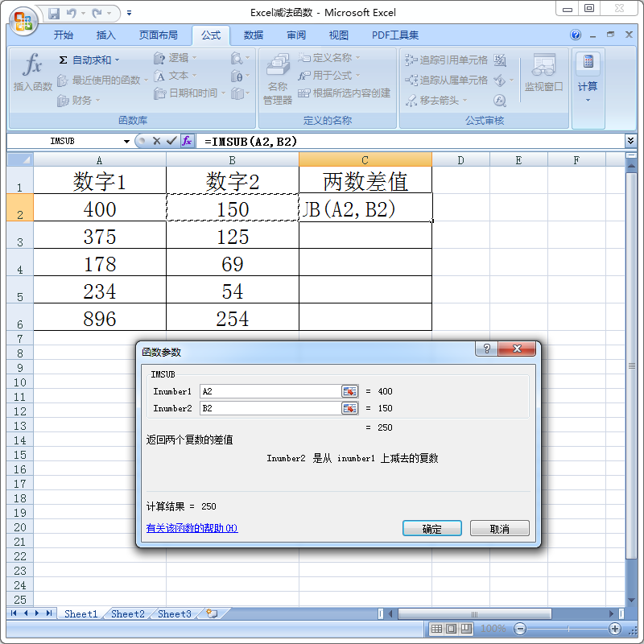
Task: Open Insert Function from the ribbon
Action: [32, 72]
